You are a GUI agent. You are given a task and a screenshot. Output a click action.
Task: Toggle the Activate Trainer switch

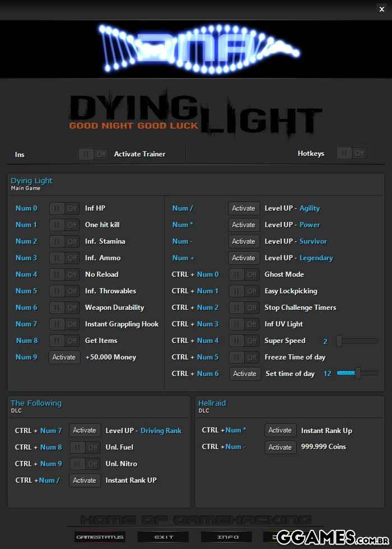[94, 154]
